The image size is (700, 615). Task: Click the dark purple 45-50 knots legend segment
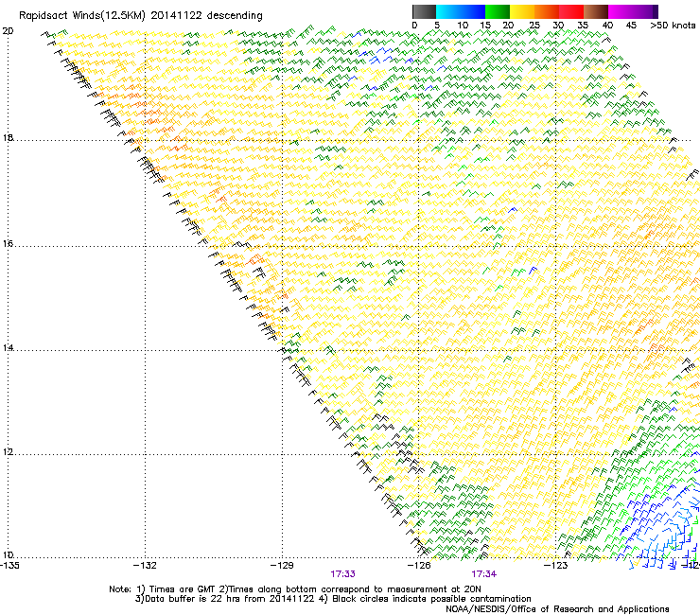pos(645,11)
